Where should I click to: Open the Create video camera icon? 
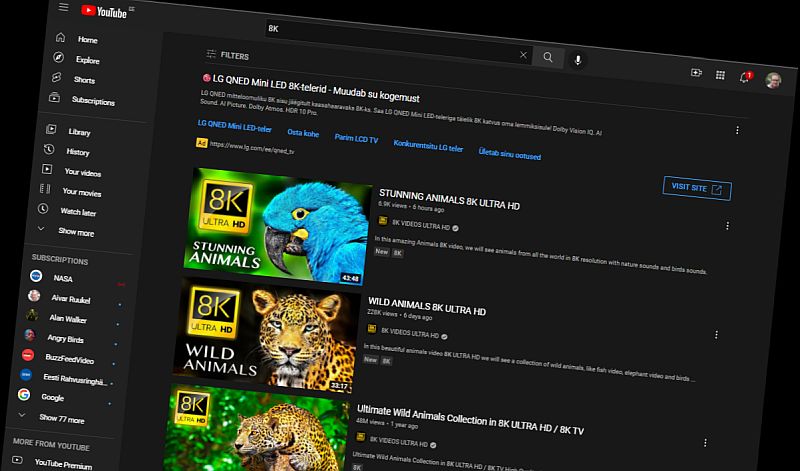tap(696, 73)
